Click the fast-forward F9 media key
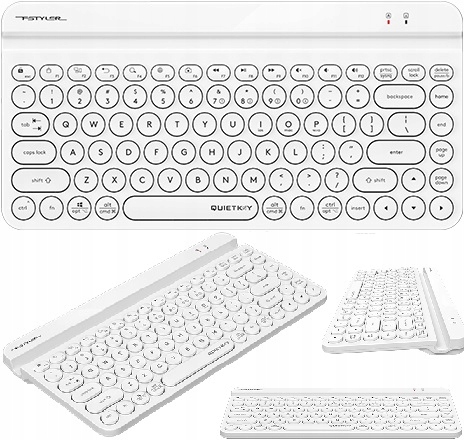Screen dimensions: 465x440 [274, 73]
